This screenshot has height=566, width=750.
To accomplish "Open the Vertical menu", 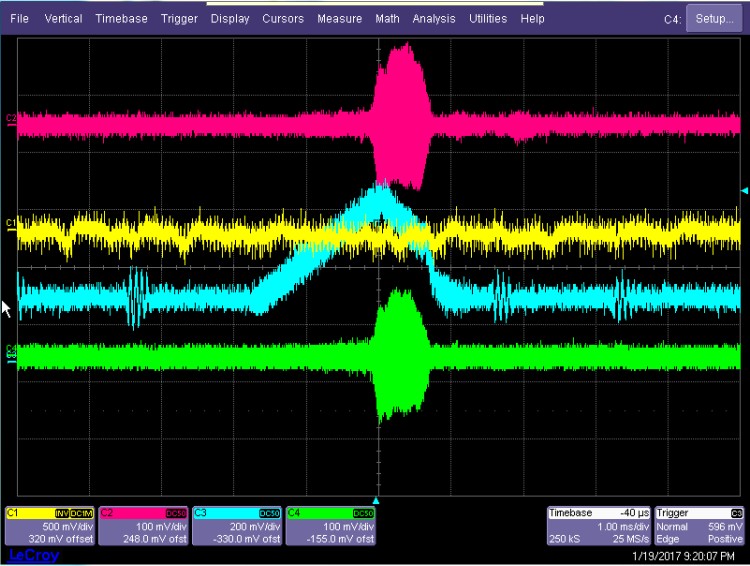I will pyautogui.click(x=64, y=19).
